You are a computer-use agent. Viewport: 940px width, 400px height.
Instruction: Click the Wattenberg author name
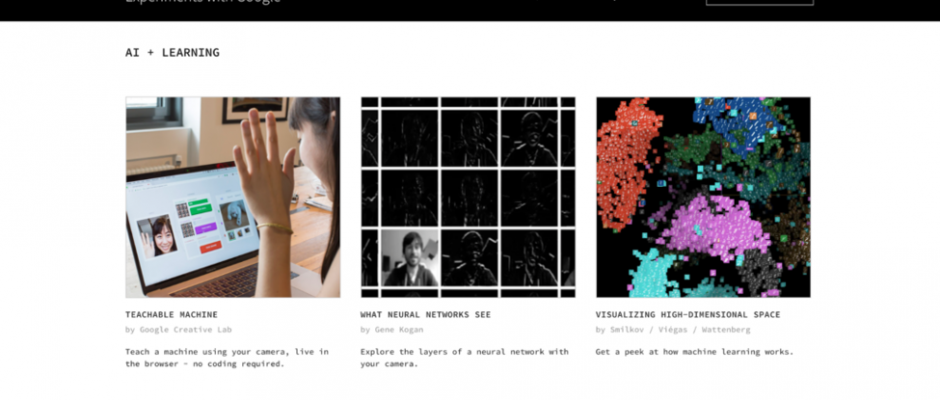tap(726, 330)
